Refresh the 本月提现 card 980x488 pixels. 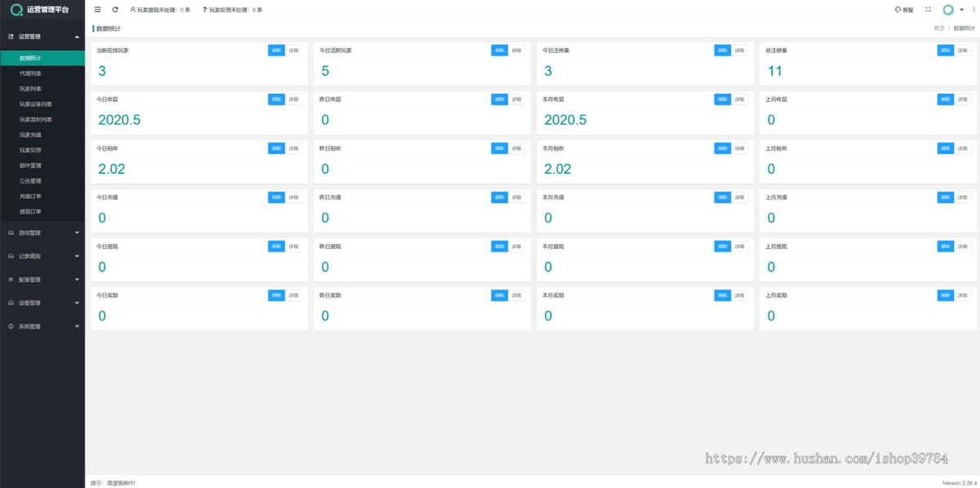723,246
